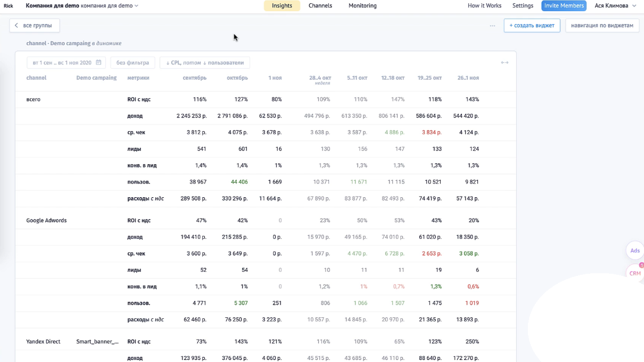Open the без фильтра filter dropdown
This screenshot has width=644, height=362.
133,63
